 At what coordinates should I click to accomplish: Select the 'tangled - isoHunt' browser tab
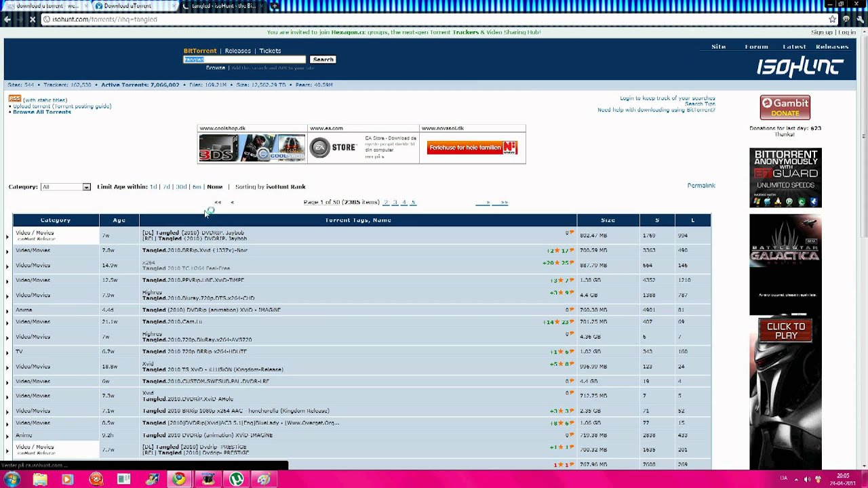222,6
